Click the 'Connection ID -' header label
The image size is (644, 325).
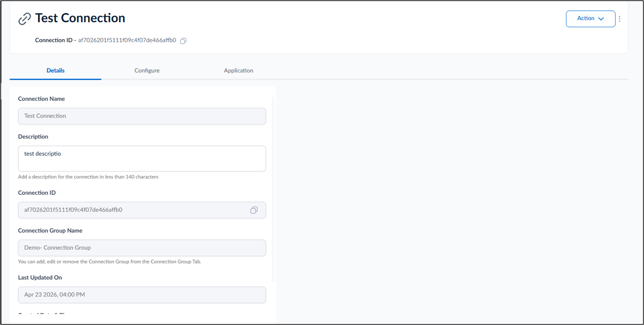coord(56,40)
